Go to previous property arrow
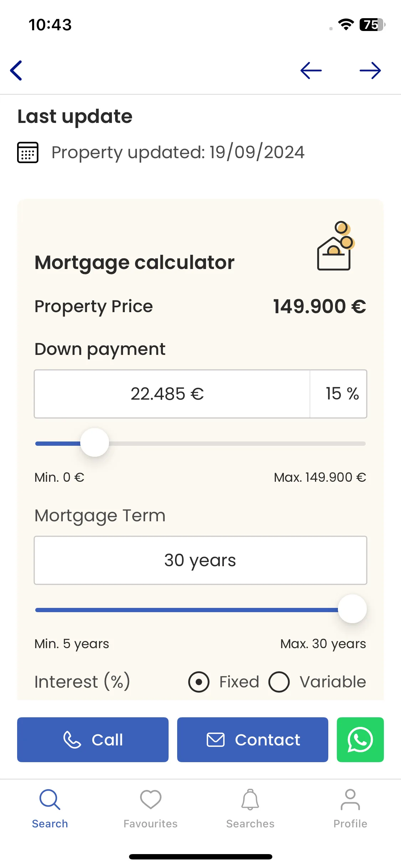The height and width of the screenshot is (868, 401). click(311, 71)
